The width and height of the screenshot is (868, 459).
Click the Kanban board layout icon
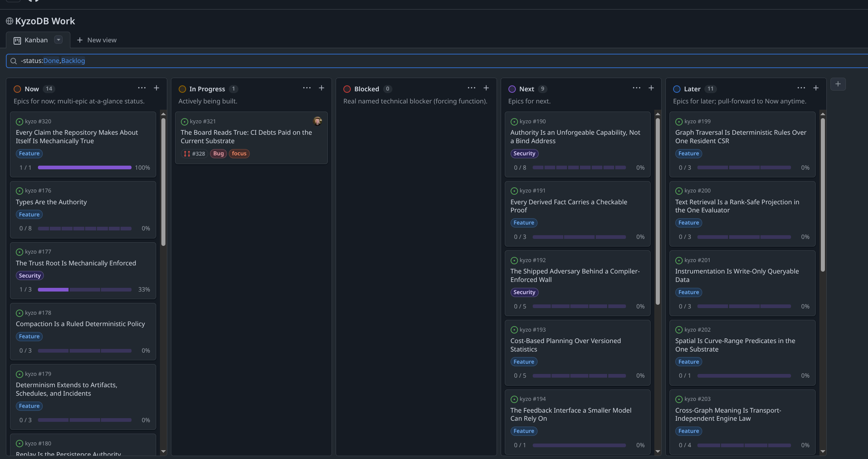[17, 40]
